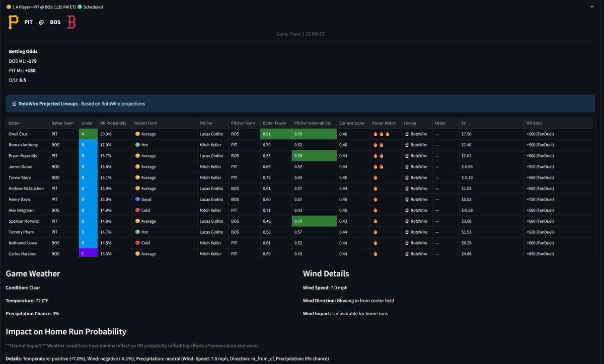This screenshot has height=364, width=604.
Task: Click the +830 (FanDuel) HR odds cell
Action: (x=560, y=254)
